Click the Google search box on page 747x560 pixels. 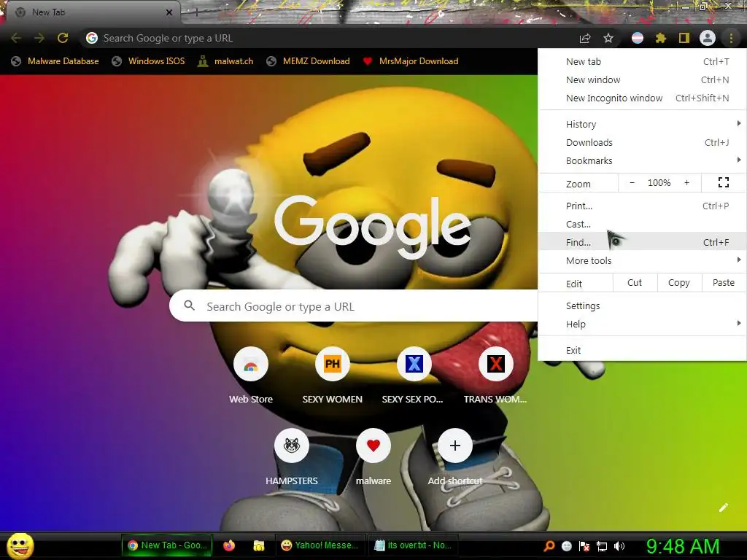coord(354,306)
